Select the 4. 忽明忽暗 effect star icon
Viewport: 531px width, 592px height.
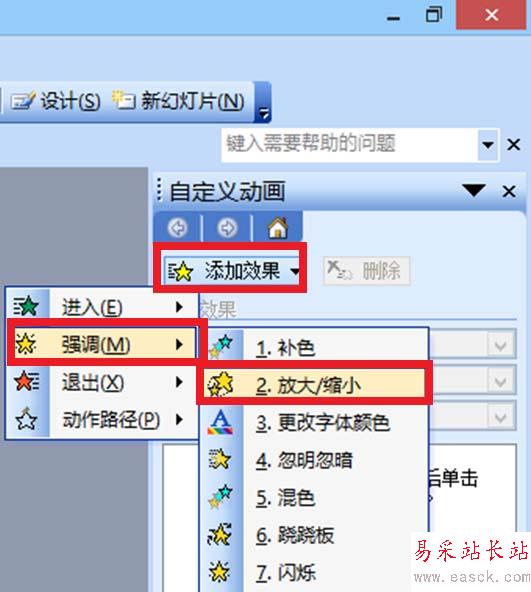click(x=220, y=459)
